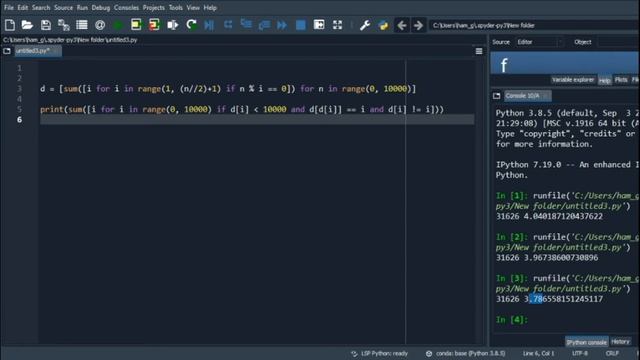The width and height of the screenshot is (640, 360).
Task: Open Preferences with wrench icon
Action: (x=365, y=25)
